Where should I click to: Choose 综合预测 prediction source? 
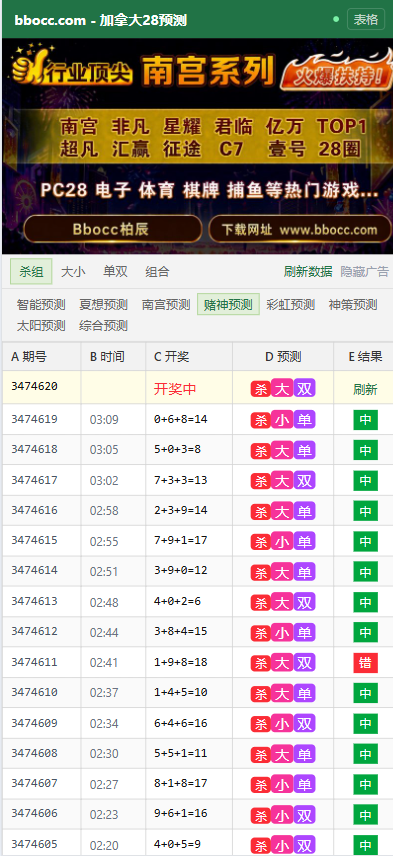(103, 325)
